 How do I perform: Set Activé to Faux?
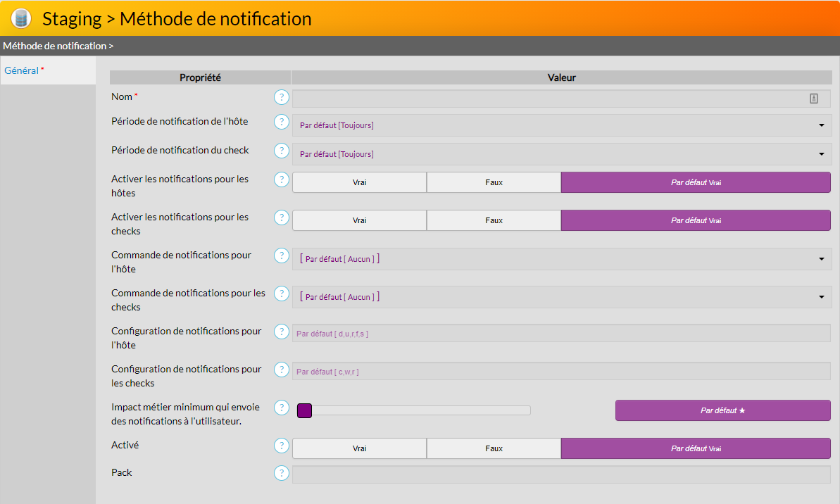(x=494, y=448)
